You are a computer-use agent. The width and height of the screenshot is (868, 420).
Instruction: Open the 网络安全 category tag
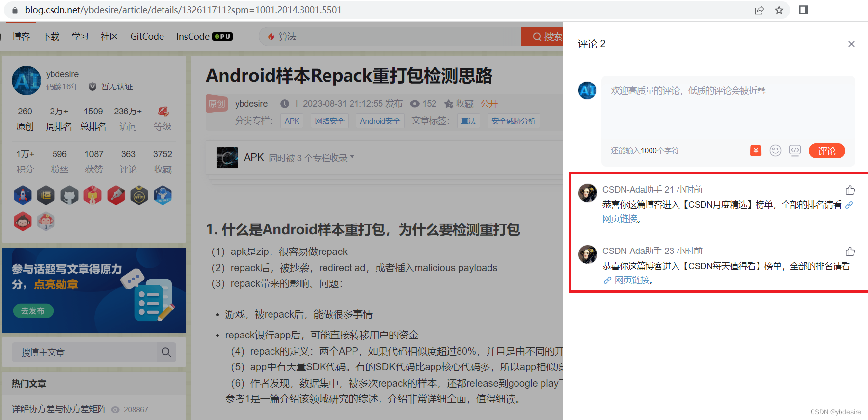[x=329, y=121]
